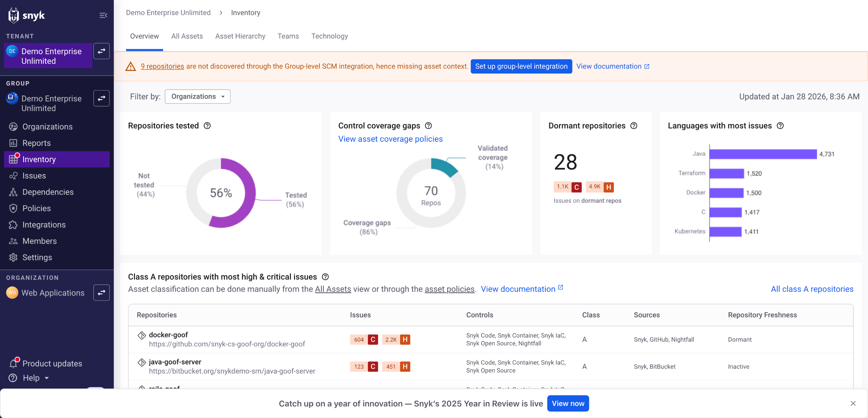868x418 pixels.
Task: Click the tenant switch arrows button
Action: click(x=101, y=51)
